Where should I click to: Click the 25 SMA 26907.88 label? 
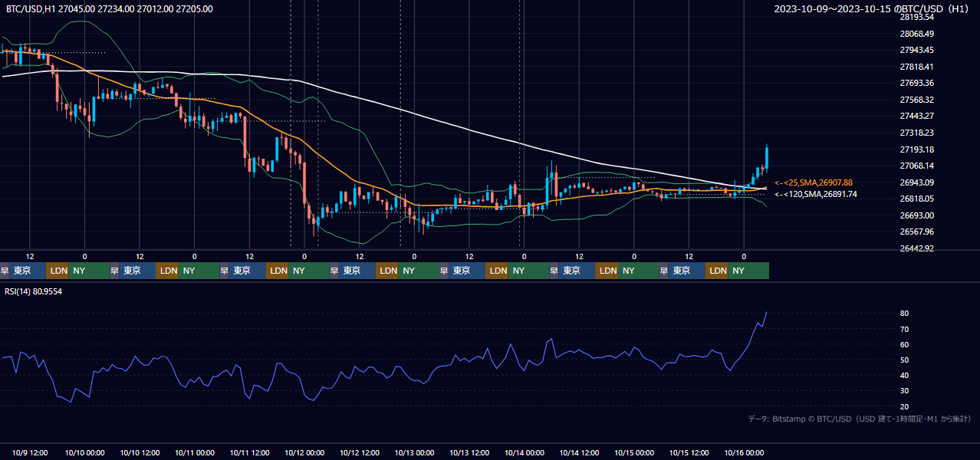[814, 182]
